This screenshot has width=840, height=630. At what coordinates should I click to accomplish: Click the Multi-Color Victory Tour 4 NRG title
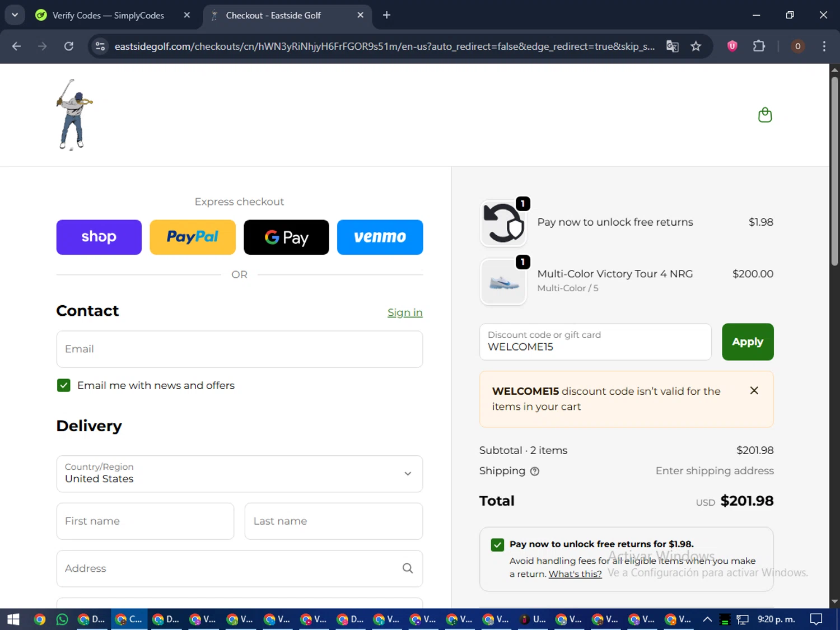[x=615, y=274]
